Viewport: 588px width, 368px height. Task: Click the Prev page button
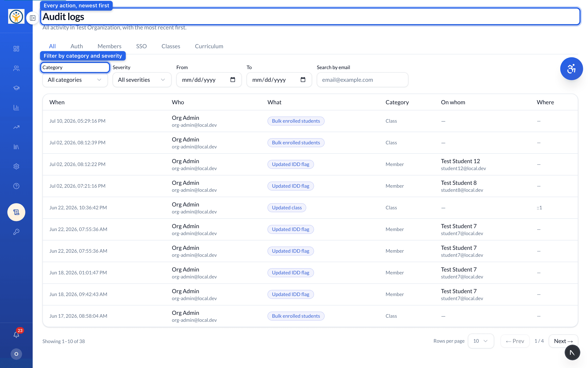(515, 341)
